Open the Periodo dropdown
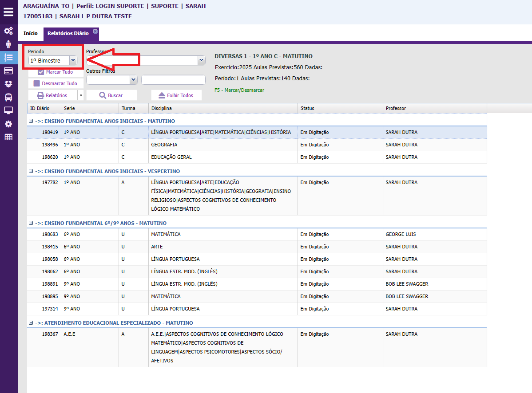 pyautogui.click(x=73, y=60)
